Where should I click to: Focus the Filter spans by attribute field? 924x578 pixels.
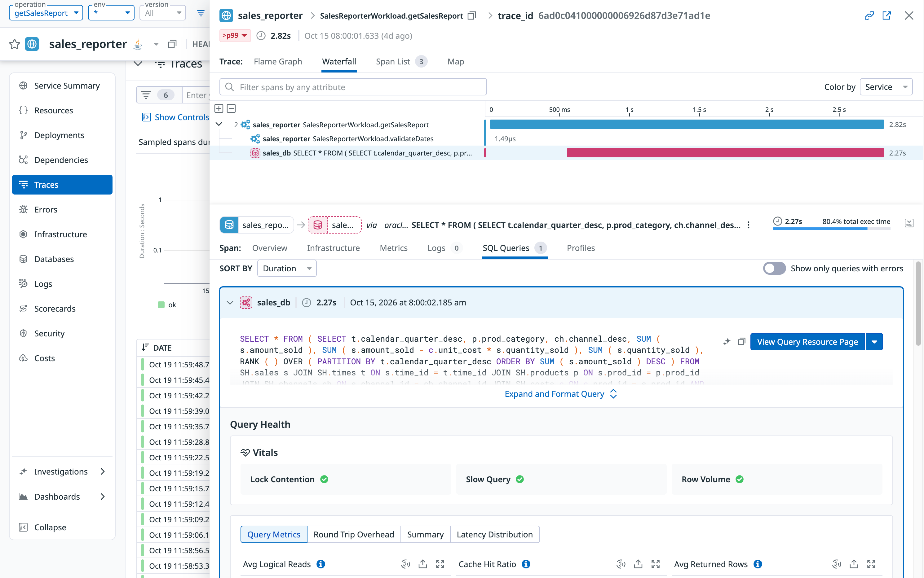(x=353, y=87)
